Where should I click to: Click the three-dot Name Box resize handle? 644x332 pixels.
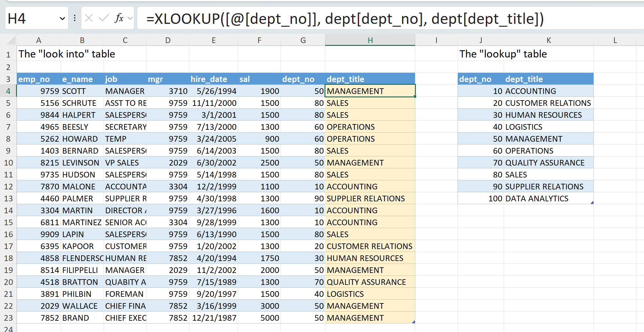coord(75,18)
